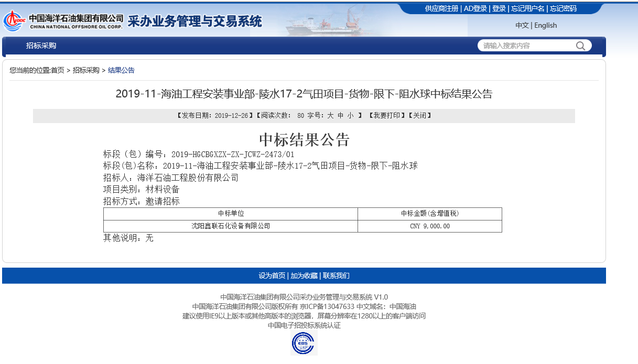The width and height of the screenshot is (638, 364).
Task: Set font size to 小
Action: pos(350,116)
